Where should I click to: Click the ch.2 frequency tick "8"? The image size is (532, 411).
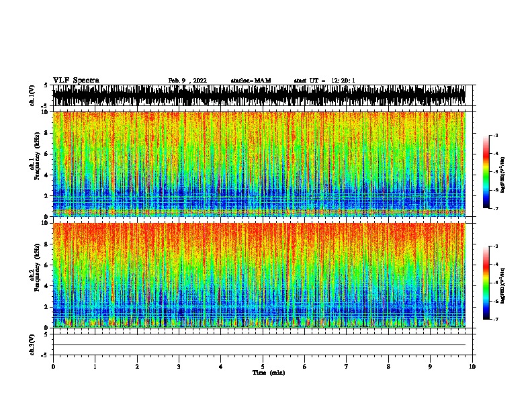(46, 244)
